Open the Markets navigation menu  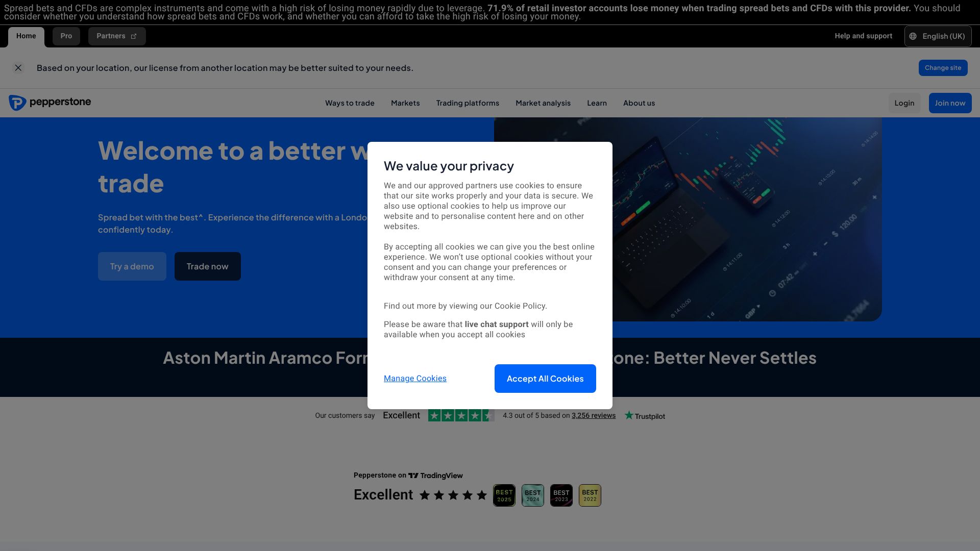[405, 103]
